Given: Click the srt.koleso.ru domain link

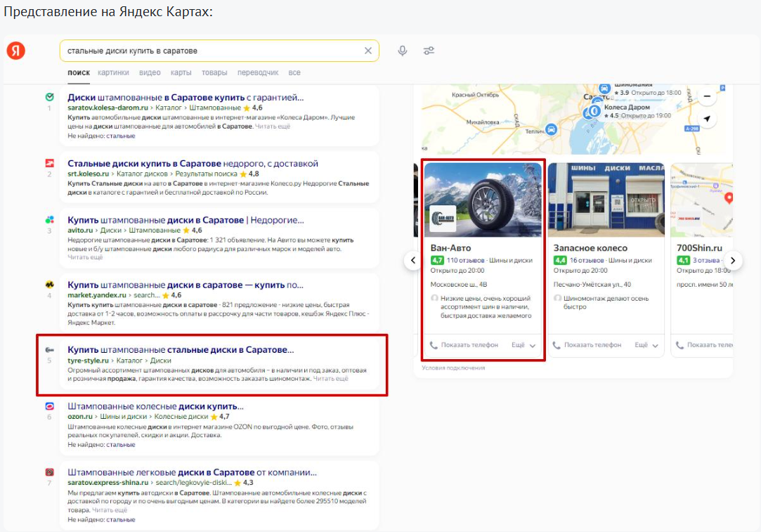Looking at the screenshot, I should point(89,174).
